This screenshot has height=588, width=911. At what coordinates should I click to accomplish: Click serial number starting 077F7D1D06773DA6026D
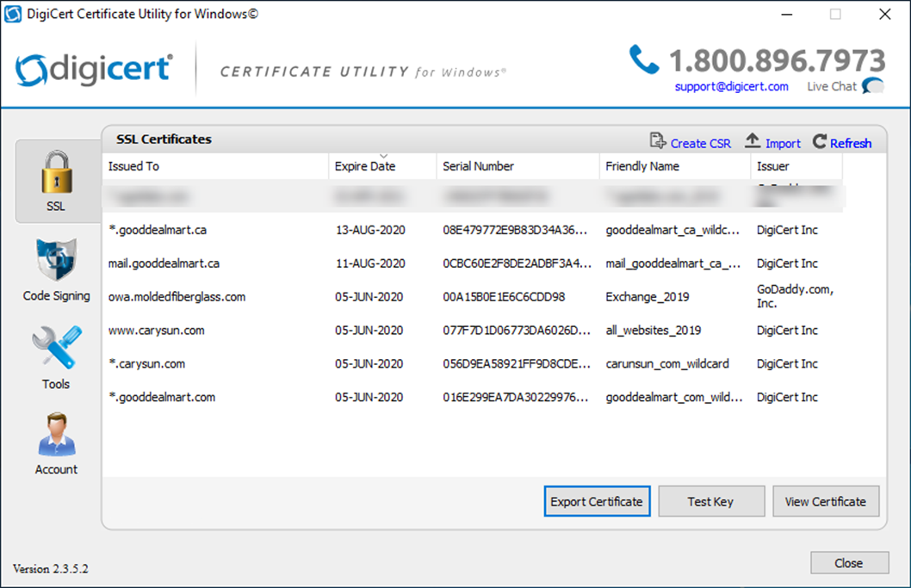[517, 331]
